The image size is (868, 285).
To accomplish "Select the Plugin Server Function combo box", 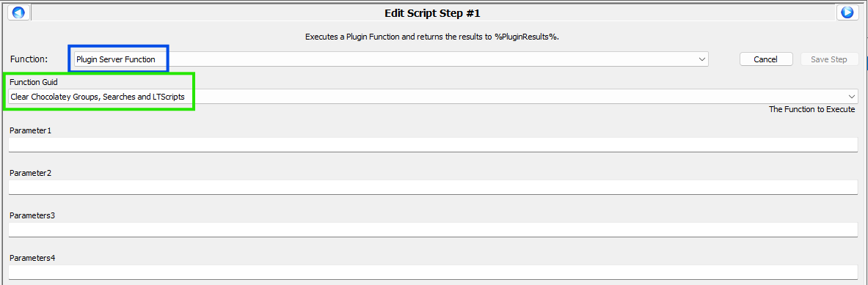I will tap(391, 59).
